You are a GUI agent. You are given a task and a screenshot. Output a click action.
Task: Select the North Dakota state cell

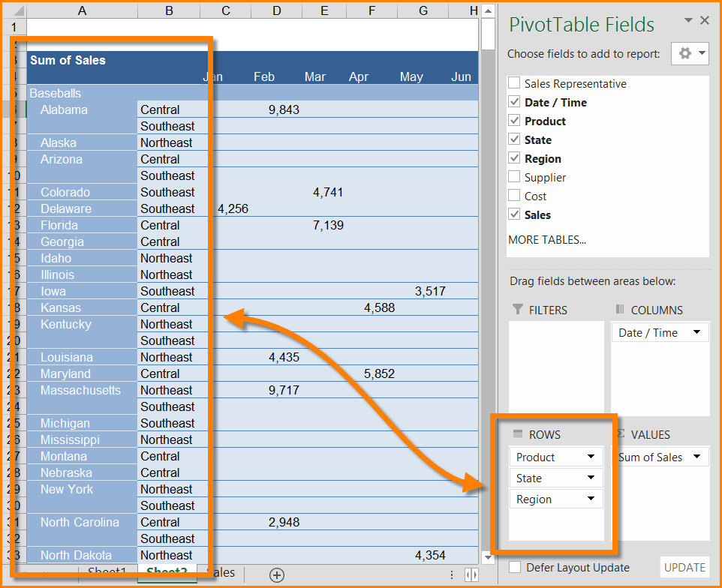click(x=76, y=555)
